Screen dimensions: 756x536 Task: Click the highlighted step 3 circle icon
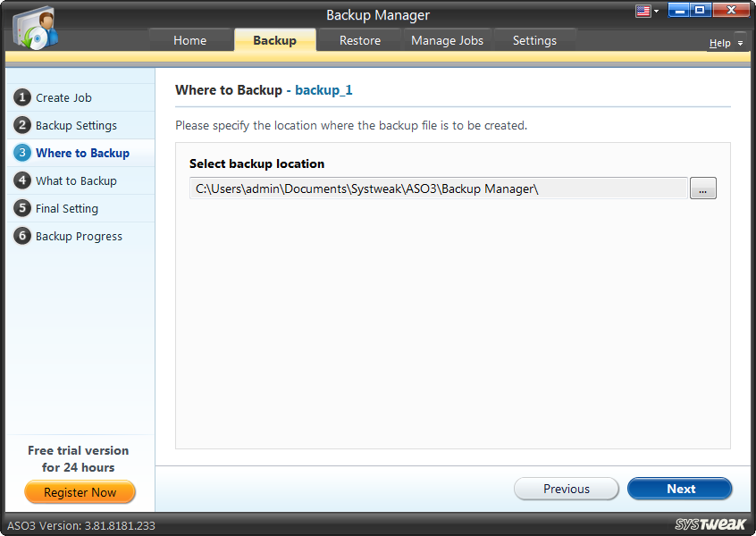[21, 153]
